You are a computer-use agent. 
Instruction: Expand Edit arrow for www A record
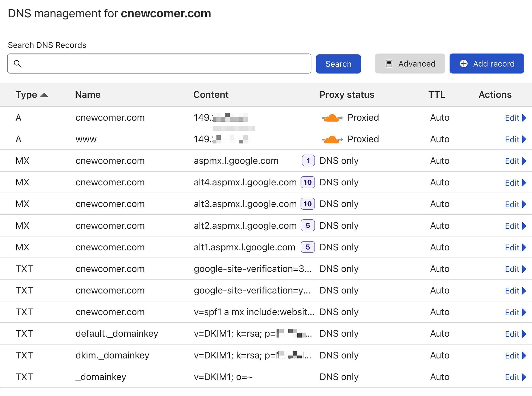click(x=524, y=139)
